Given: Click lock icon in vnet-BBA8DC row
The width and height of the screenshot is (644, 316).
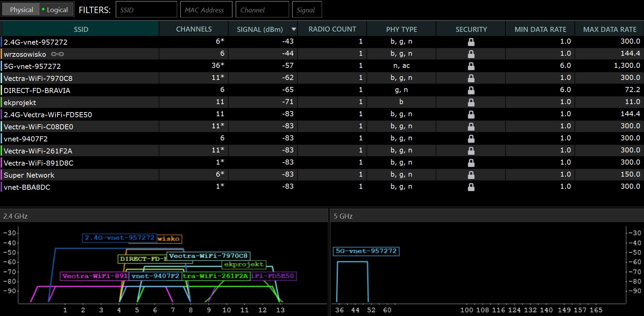Looking at the screenshot, I should 471,187.
